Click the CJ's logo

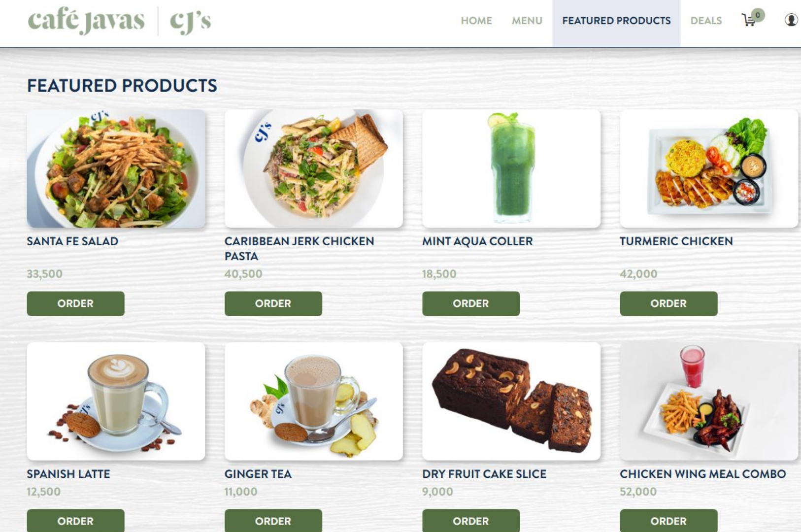(190, 22)
